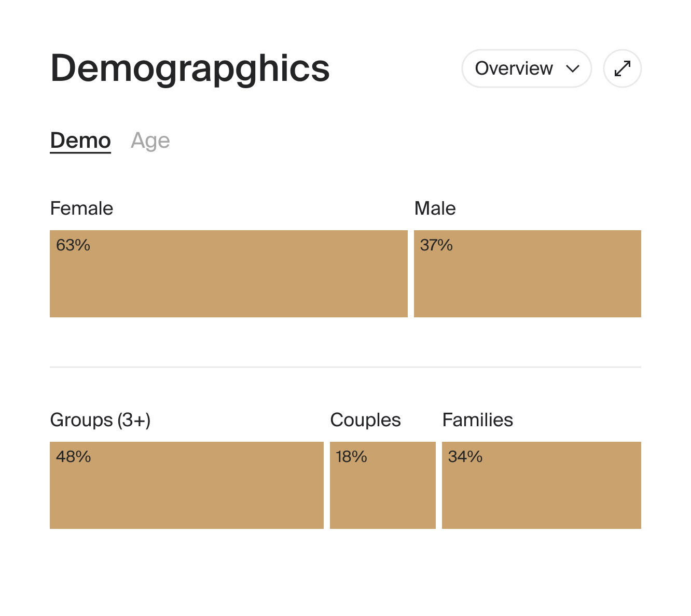Image resolution: width=691 pixels, height=616 pixels.
Task: Click the Male label text
Action: pyautogui.click(x=435, y=208)
